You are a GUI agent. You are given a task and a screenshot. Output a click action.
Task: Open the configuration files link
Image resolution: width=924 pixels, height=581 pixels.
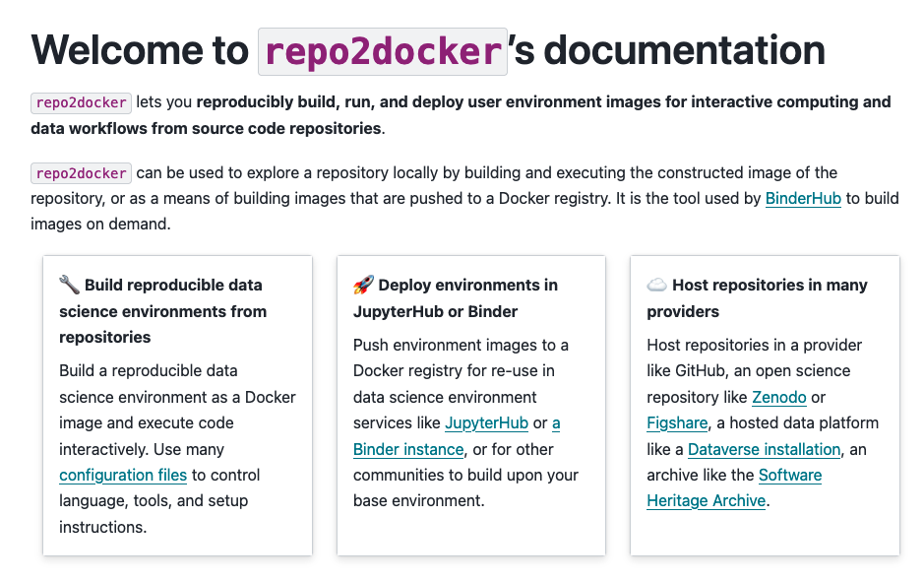tap(123, 475)
